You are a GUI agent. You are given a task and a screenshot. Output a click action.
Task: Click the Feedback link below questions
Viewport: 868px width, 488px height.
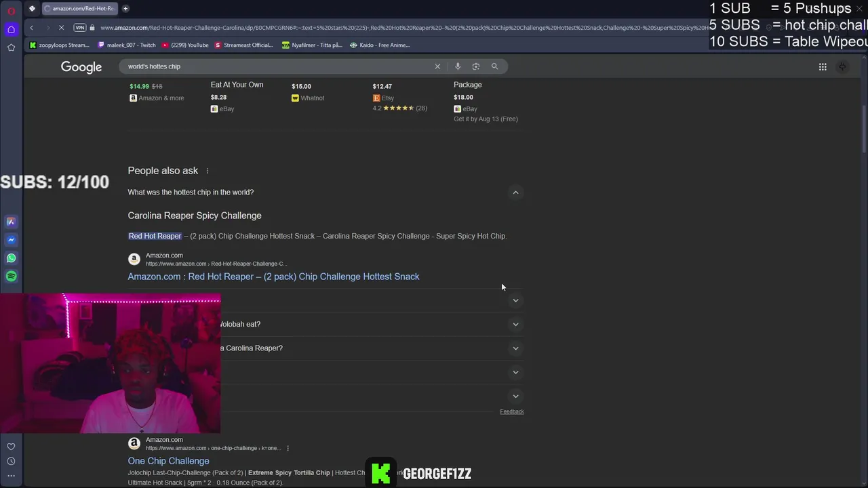[x=512, y=411]
